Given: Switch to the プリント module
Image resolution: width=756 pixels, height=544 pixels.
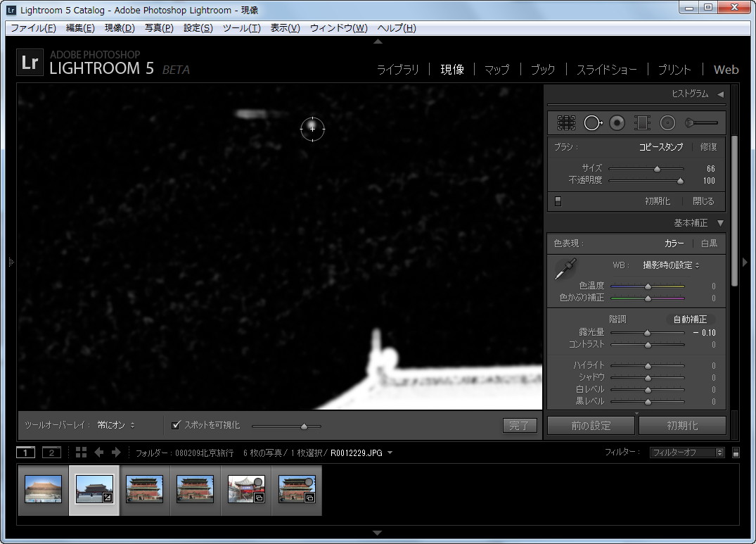Looking at the screenshot, I should 674,70.
